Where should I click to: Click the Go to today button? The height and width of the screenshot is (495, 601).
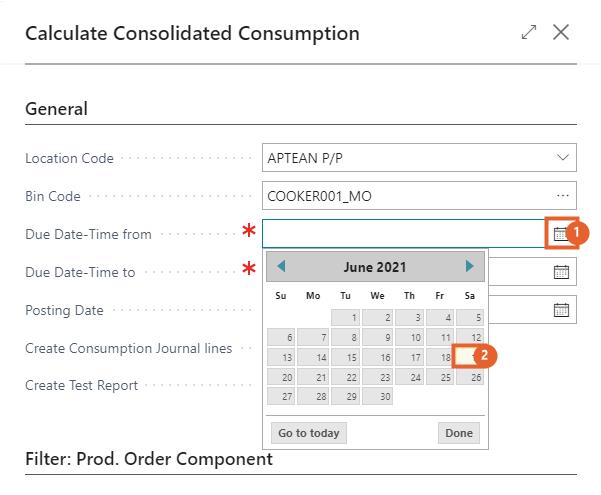[309, 433]
